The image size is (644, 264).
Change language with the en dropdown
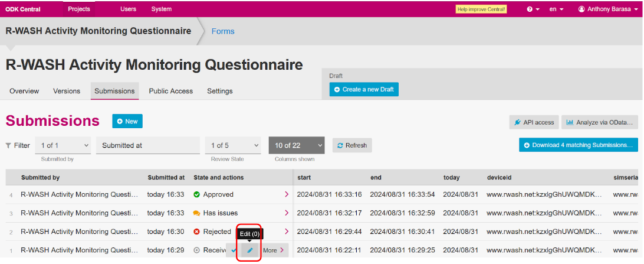pos(556,9)
